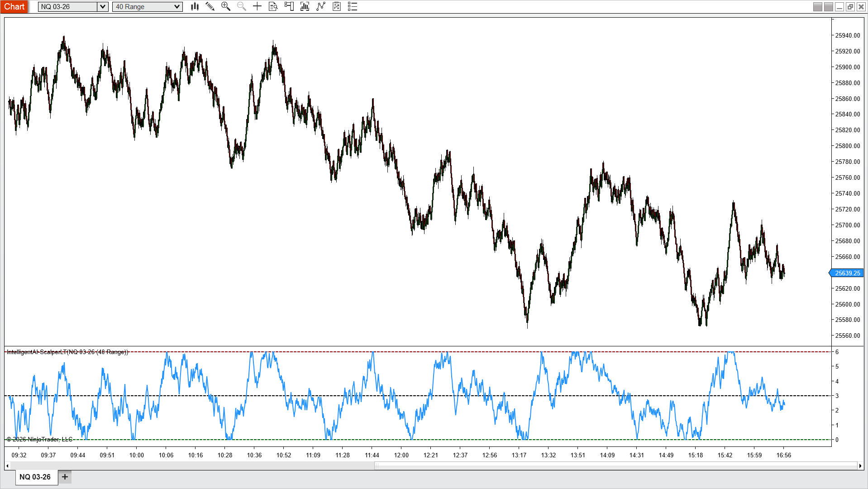This screenshot has height=489, width=868.
Task: Click the 25639.25 current price marker
Action: point(846,273)
